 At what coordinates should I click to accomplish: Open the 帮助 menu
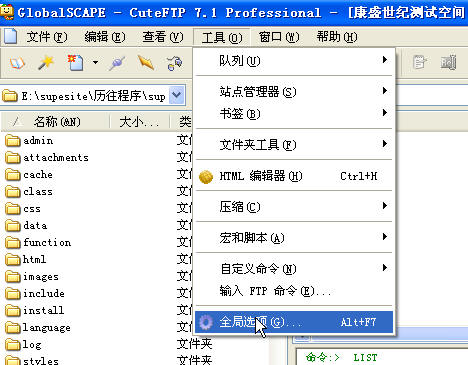click(x=337, y=37)
